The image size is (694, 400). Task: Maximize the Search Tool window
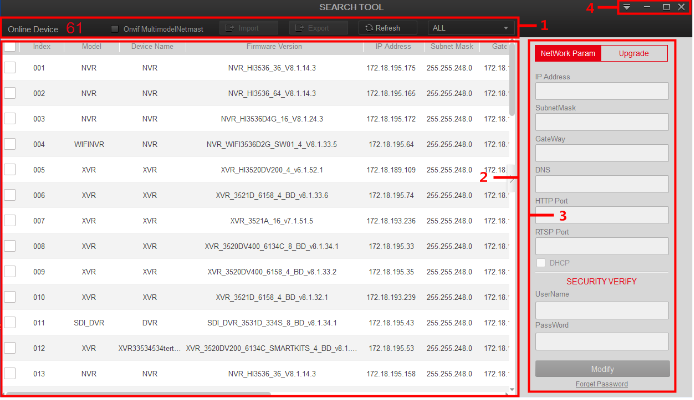coord(666,7)
